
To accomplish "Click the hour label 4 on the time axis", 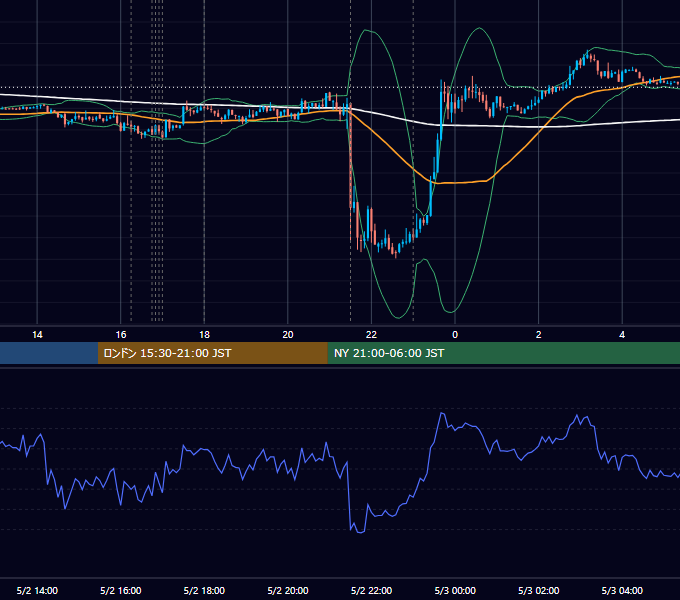I will [622, 335].
